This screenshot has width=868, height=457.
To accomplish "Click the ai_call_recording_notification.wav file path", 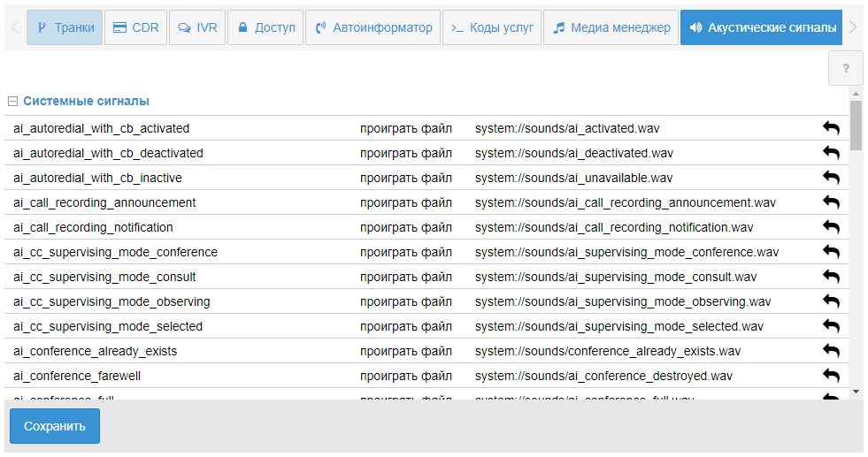I will [x=614, y=227].
